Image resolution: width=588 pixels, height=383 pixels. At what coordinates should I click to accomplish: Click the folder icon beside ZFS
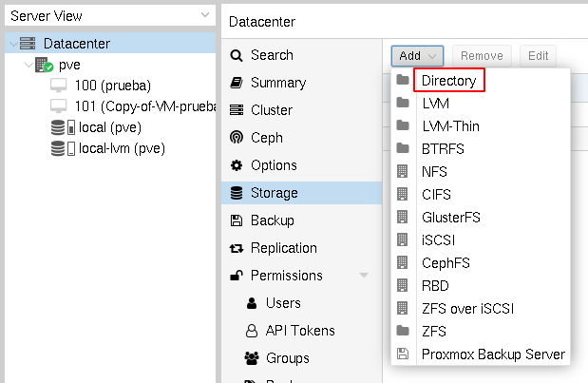pos(403,331)
